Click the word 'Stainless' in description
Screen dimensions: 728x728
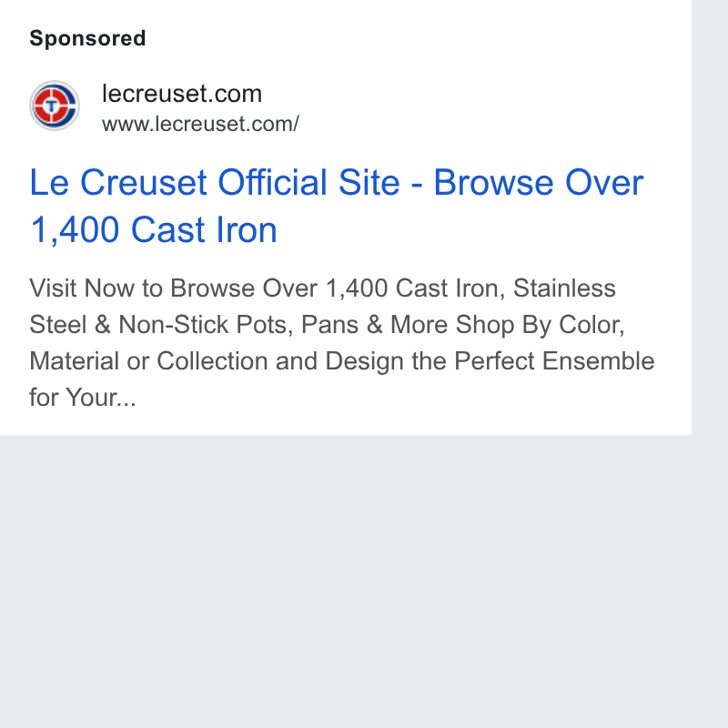click(x=564, y=288)
